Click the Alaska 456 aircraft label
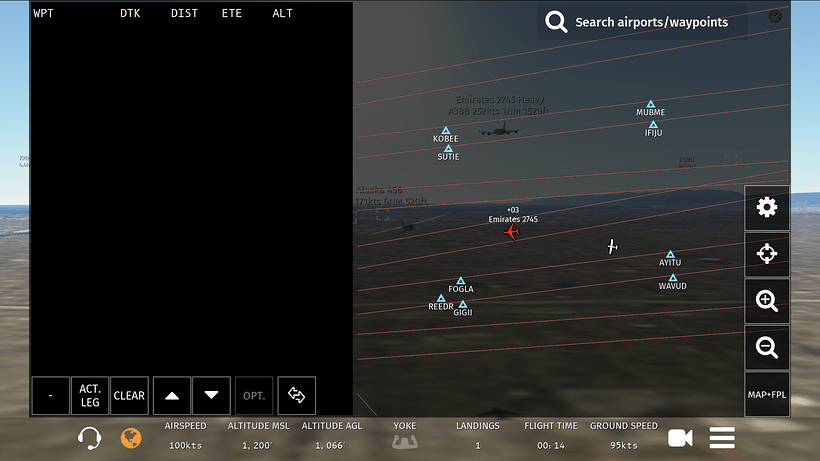Screen dimensions: 820x461 (391, 195)
